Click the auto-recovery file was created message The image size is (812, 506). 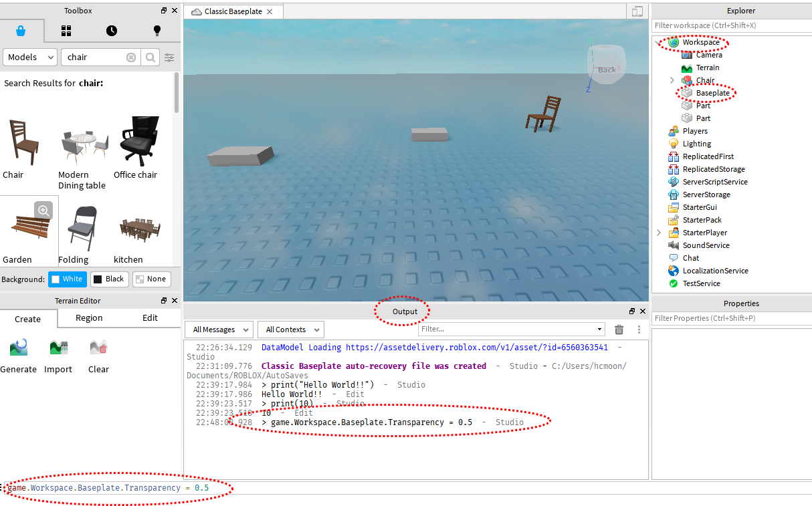pos(374,366)
